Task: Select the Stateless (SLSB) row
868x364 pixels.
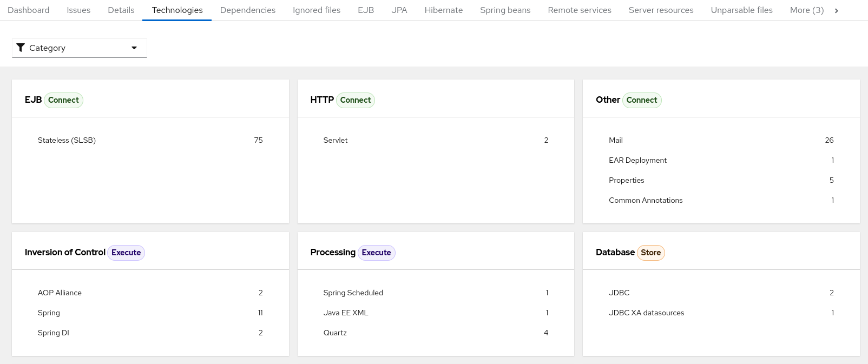Action: (x=67, y=140)
